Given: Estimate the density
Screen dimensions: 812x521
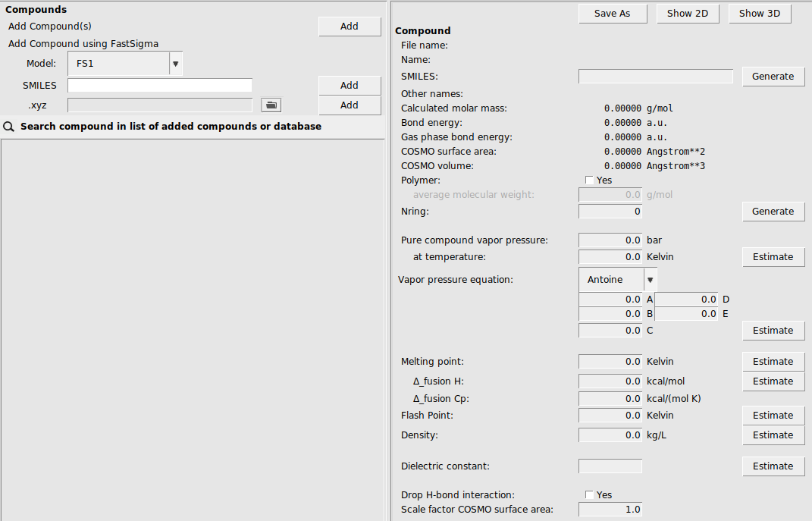Looking at the screenshot, I should pos(773,435).
